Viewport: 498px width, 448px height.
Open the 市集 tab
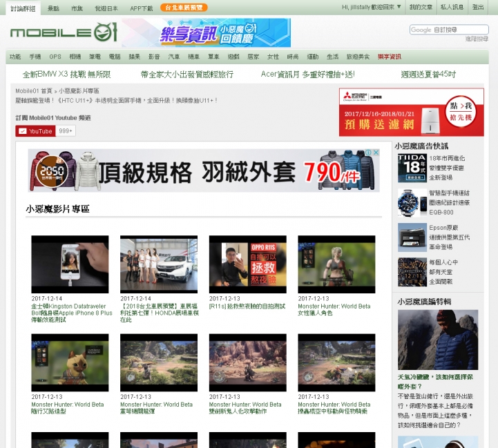click(77, 8)
